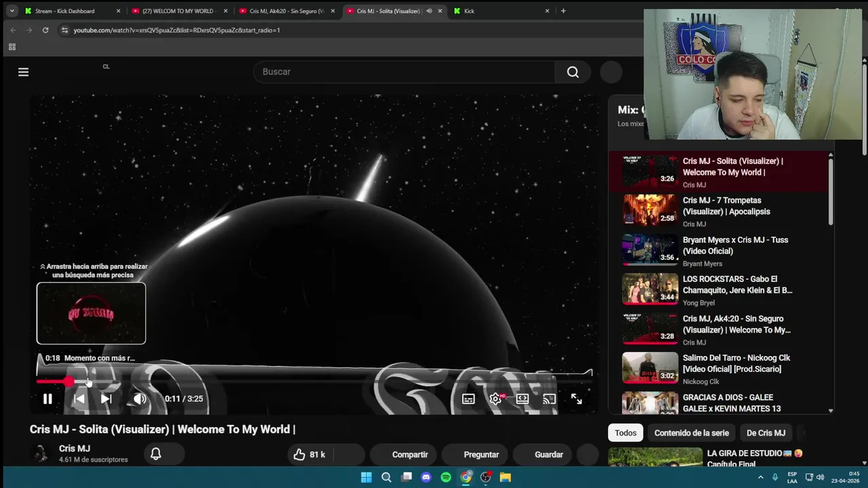Click the mix playlist panel scrollbar
Screen dimensions: 868x488
[831, 192]
